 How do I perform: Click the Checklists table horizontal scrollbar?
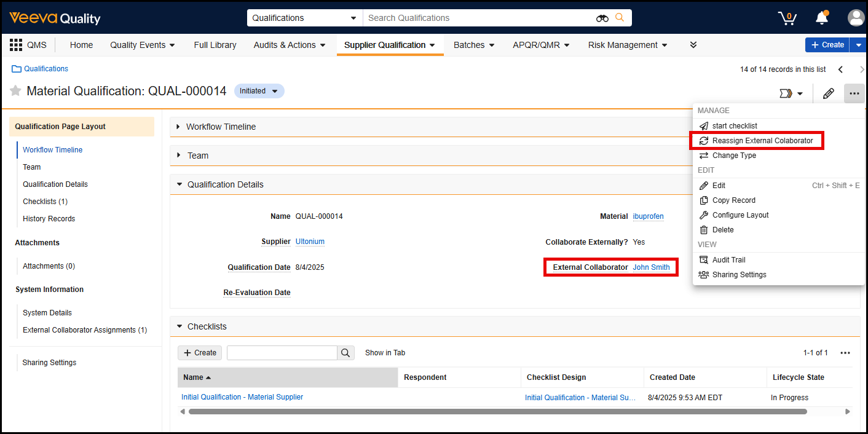[x=498, y=411]
